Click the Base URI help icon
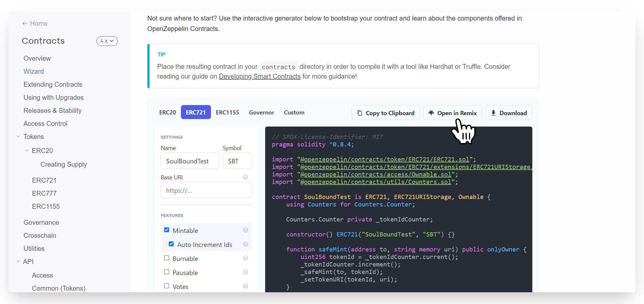Viewport: 644px width, 304px height. (246, 177)
